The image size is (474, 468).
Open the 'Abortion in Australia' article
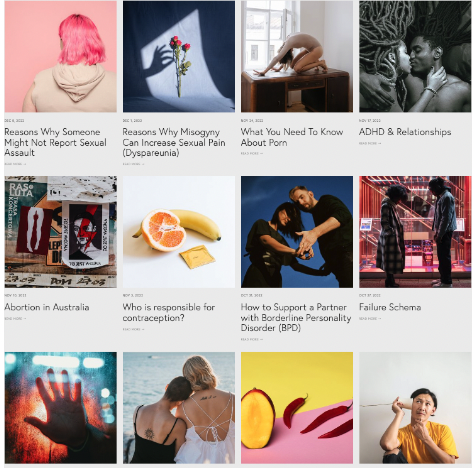point(47,307)
